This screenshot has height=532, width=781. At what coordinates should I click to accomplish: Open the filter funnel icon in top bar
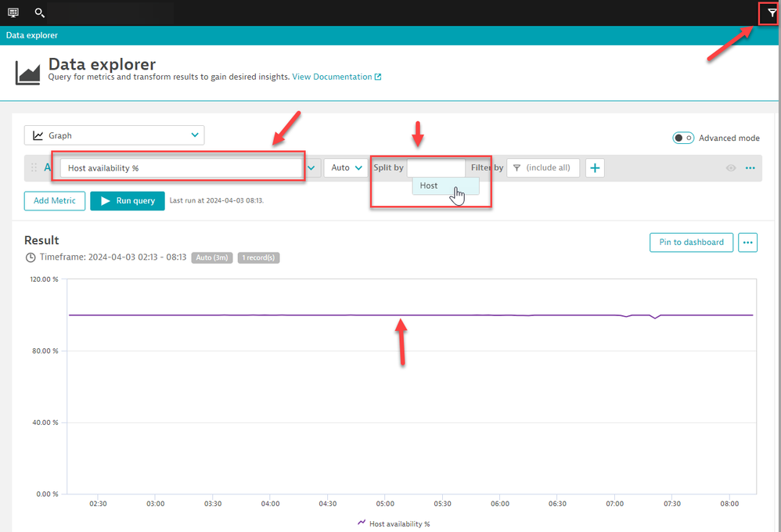771,13
